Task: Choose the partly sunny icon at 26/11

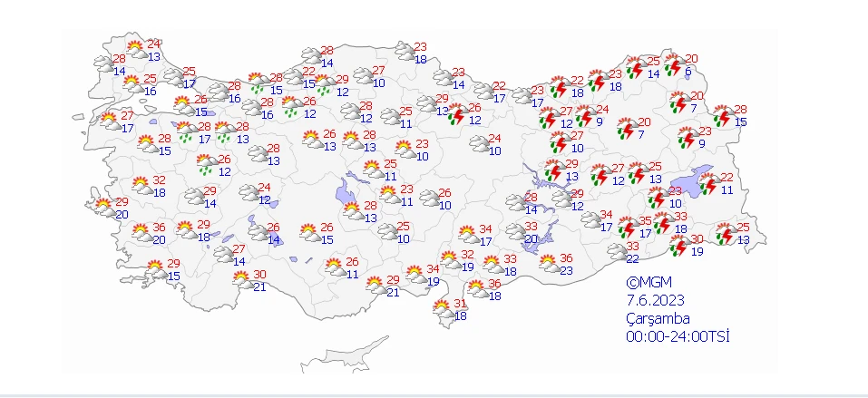Action: 336,267
